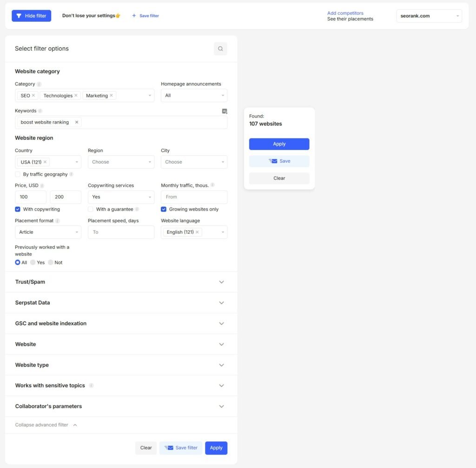Click the plus icon next to Save filter
Image resolution: width=476 pixels, height=468 pixels.
134,15
